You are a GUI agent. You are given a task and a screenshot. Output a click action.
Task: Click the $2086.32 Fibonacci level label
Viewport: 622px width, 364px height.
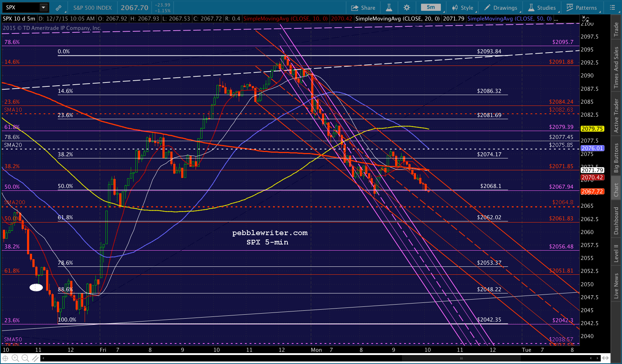click(x=489, y=91)
